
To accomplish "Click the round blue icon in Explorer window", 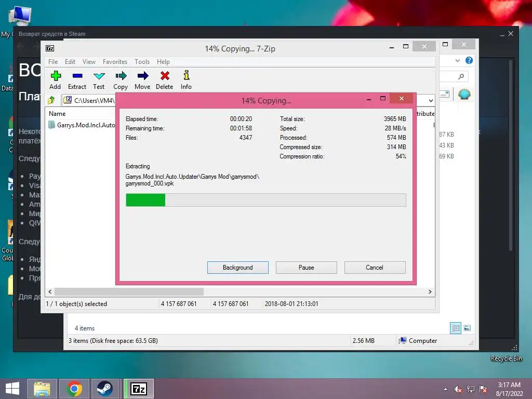I will (464, 94).
